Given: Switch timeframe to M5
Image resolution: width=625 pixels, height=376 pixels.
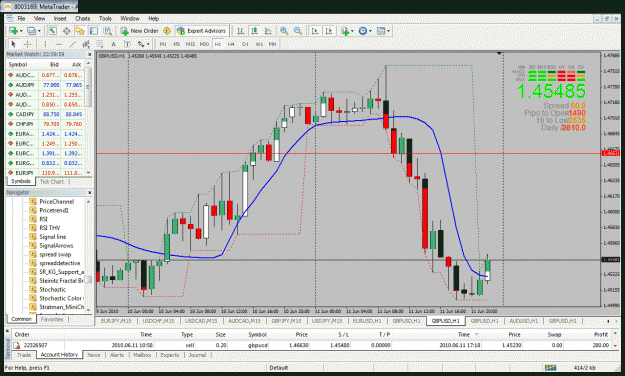Looking at the screenshot, I should (x=177, y=44).
